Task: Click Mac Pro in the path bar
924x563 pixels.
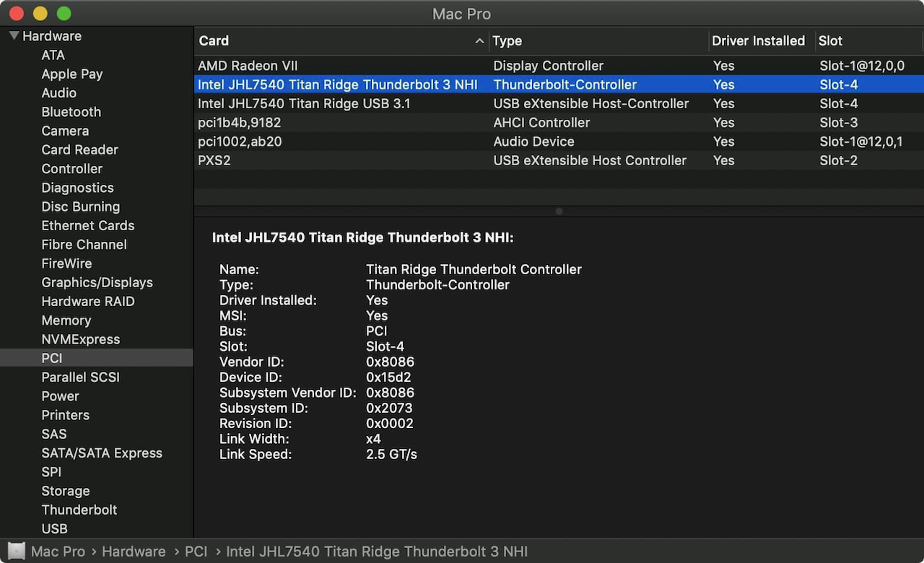Action: (58, 551)
